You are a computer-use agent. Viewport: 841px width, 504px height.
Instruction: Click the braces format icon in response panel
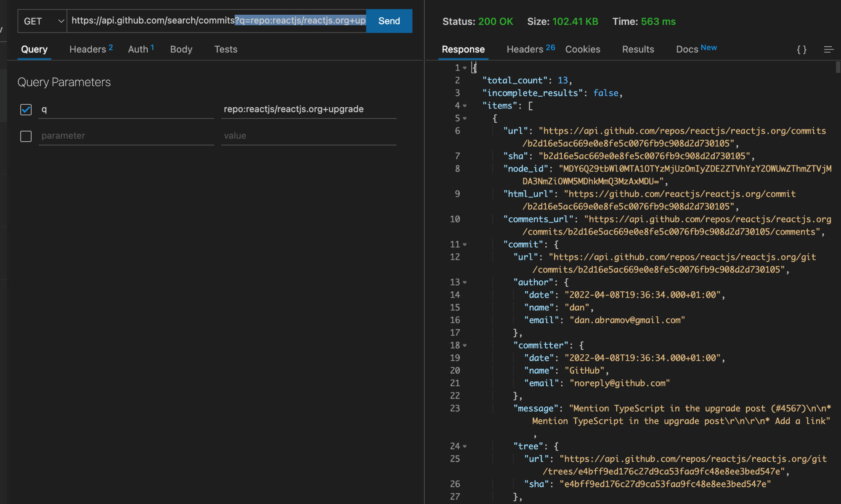(801, 50)
